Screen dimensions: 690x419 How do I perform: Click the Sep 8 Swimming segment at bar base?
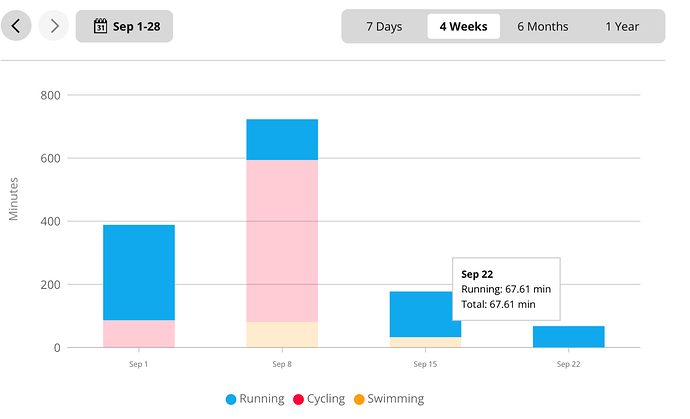(282, 335)
